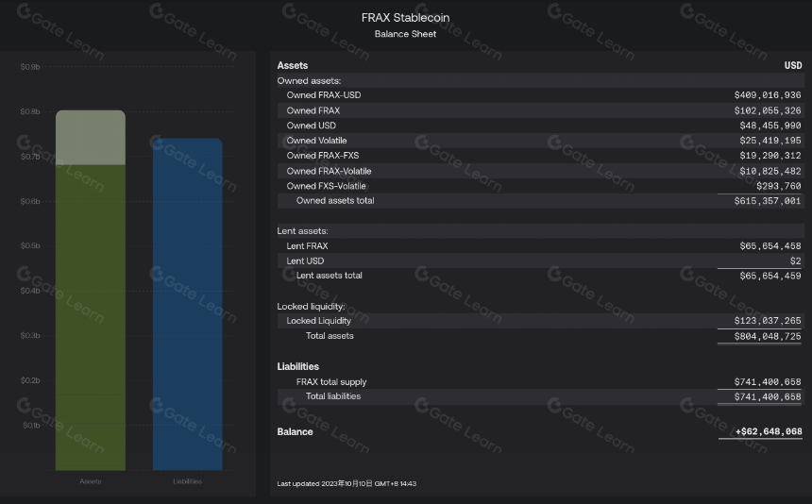Click the 'Locked liquidity:' section heading
The image size is (812, 504).
(x=311, y=307)
